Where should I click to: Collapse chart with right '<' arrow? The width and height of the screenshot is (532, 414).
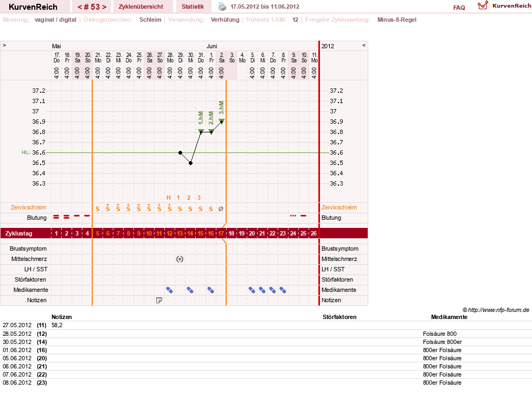coord(364,45)
